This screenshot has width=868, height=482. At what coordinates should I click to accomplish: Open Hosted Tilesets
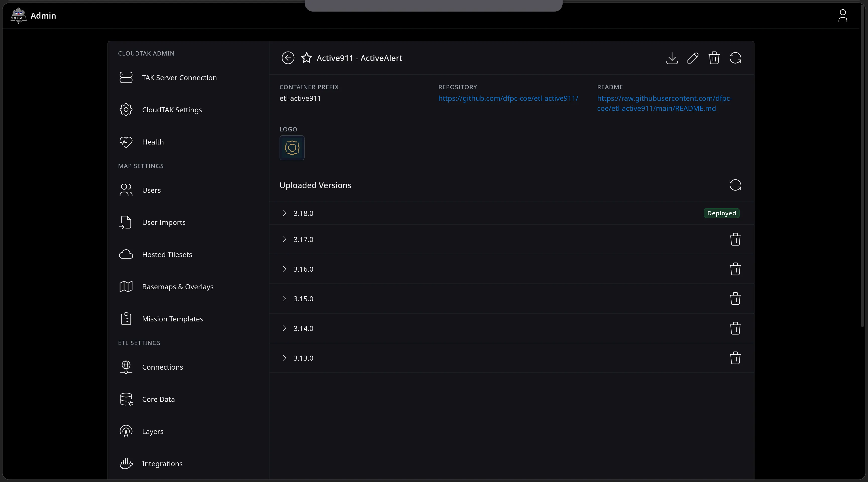[188, 255]
